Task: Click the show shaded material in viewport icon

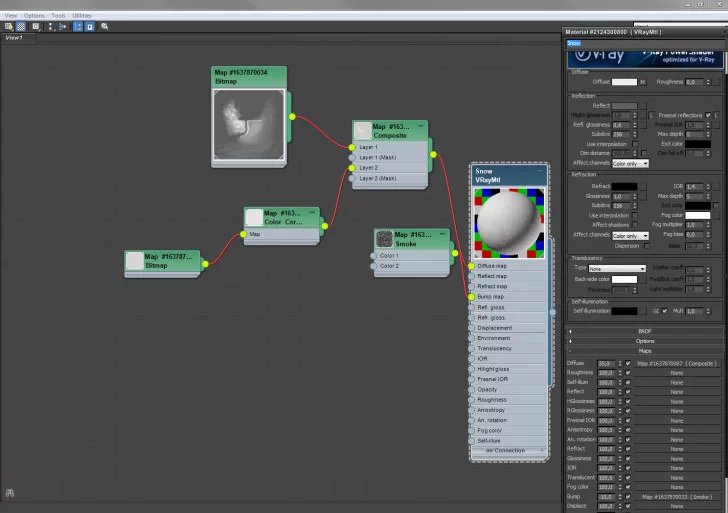Action: click(36, 26)
